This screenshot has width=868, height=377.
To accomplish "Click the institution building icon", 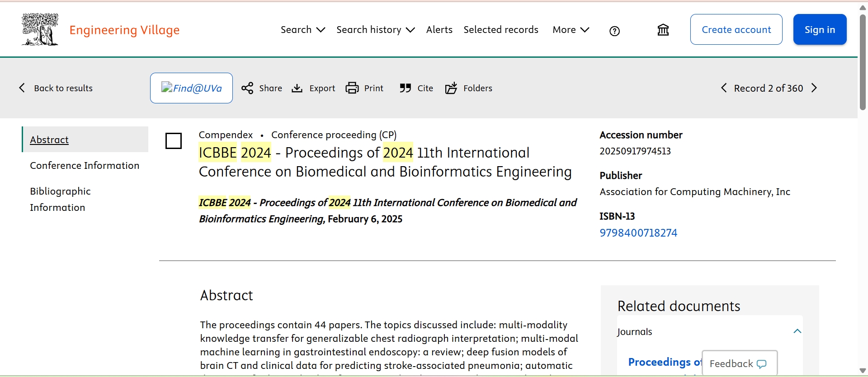I will tap(663, 30).
